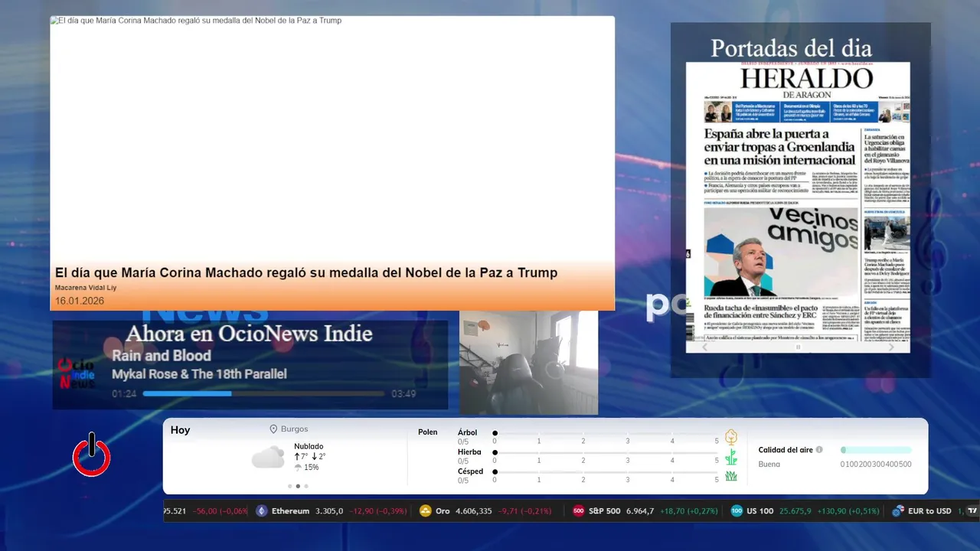Click the -12,90 (-0,39%) Ethereum change
Image resolution: width=980 pixels, height=551 pixels.
[380, 511]
